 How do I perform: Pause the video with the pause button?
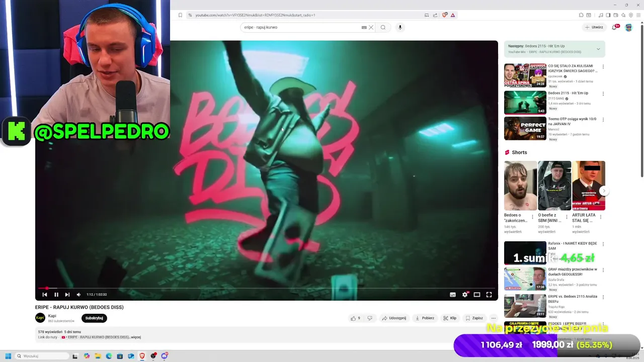pyautogui.click(x=56, y=295)
